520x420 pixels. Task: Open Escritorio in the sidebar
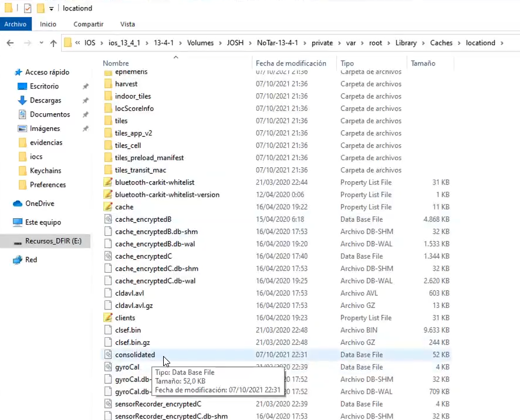click(44, 86)
